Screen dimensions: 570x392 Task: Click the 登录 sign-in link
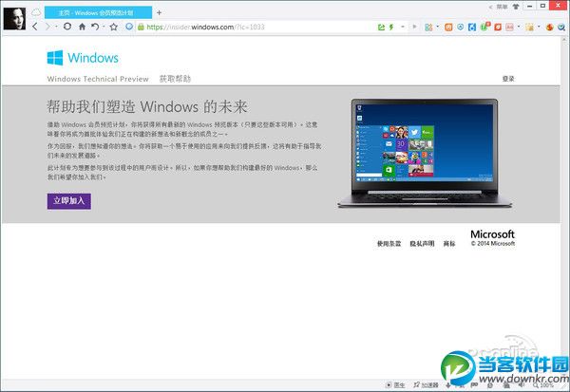click(508, 79)
